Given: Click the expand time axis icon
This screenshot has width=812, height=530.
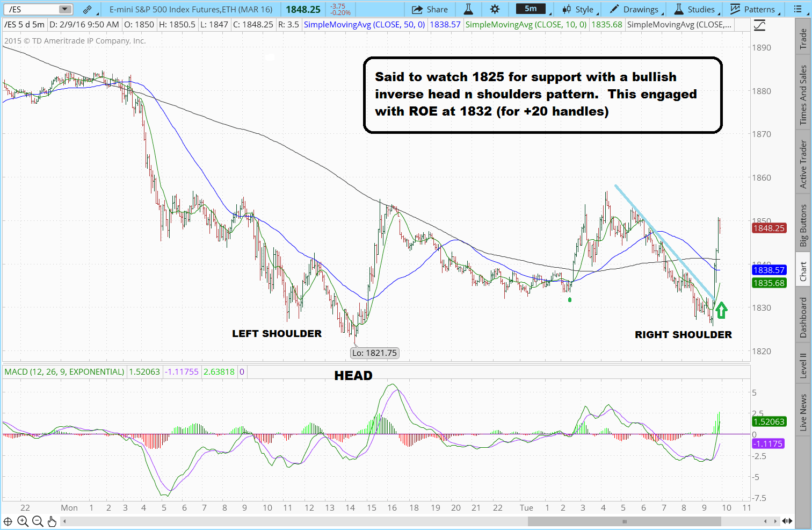Looking at the screenshot, I should [787, 521].
